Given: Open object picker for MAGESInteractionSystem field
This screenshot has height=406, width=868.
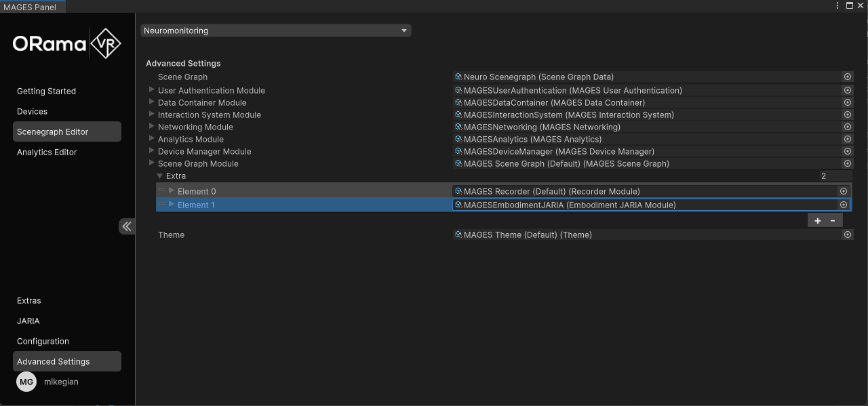Looking at the screenshot, I should tap(847, 115).
